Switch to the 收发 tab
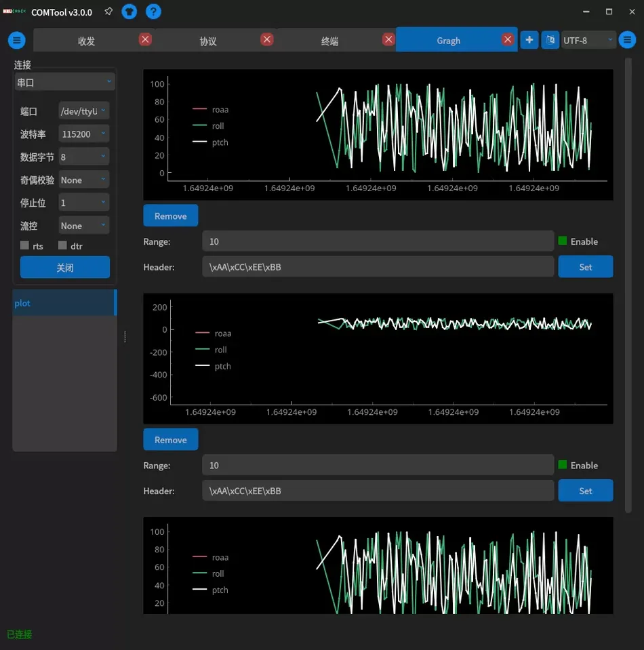The image size is (644, 650). coord(86,41)
